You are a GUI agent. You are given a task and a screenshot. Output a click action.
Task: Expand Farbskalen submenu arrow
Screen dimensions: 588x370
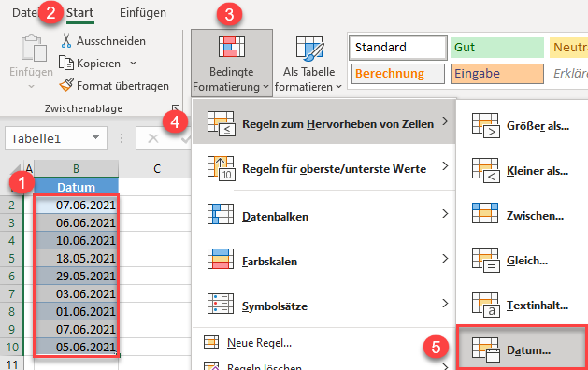445,259
